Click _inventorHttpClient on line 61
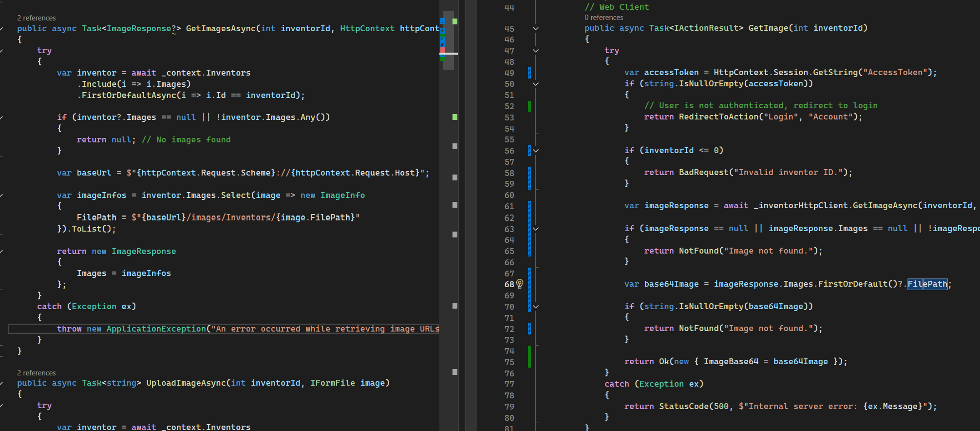This screenshot has width=980, height=431. click(801, 205)
